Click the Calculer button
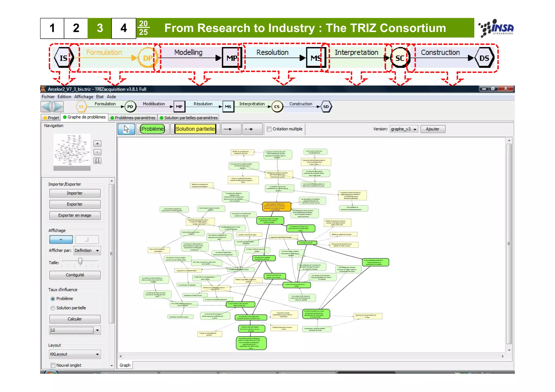555x392 pixels. [x=75, y=319]
